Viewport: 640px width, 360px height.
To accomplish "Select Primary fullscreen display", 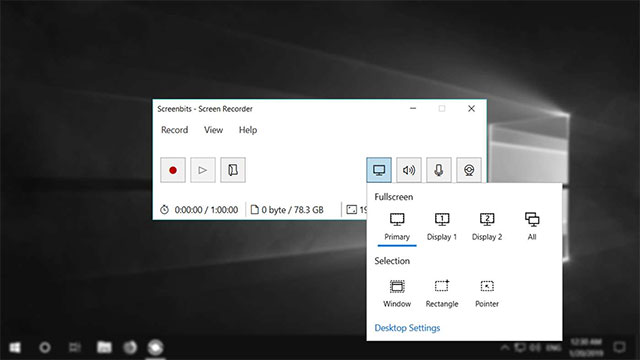I will coord(397,227).
